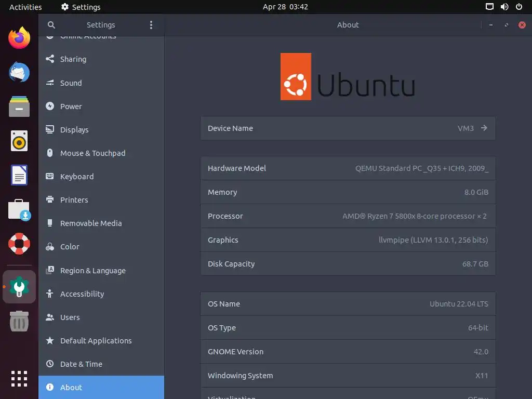Open the Files manager dock icon
Image resolution: width=532 pixels, height=399 pixels.
pyautogui.click(x=19, y=107)
